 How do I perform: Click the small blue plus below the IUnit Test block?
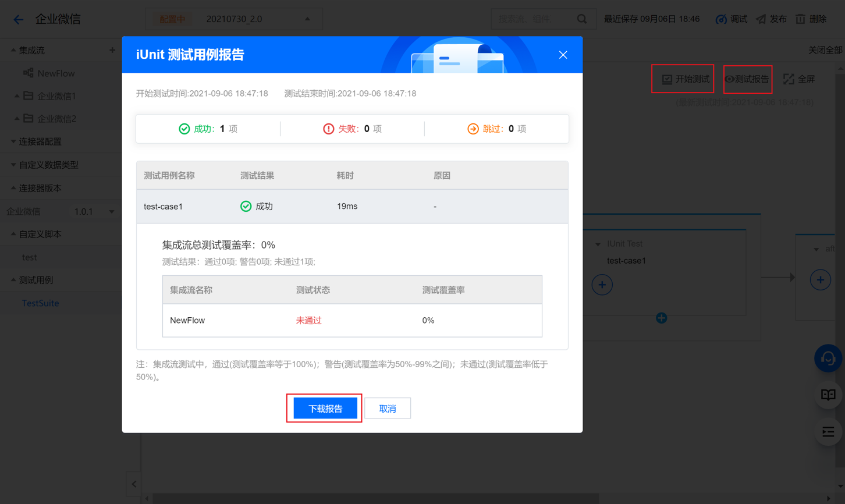pyautogui.click(x=661, y=318)
